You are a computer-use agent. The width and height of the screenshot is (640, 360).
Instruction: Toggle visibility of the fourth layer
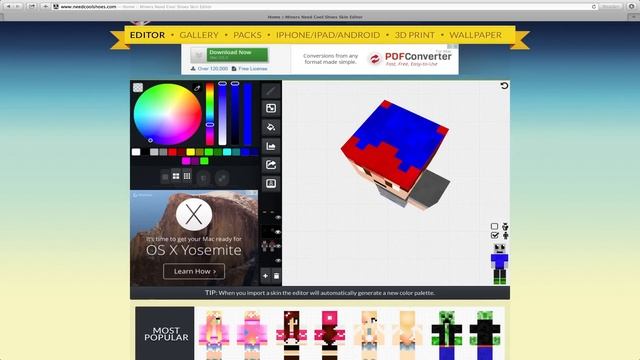point(278,260)
